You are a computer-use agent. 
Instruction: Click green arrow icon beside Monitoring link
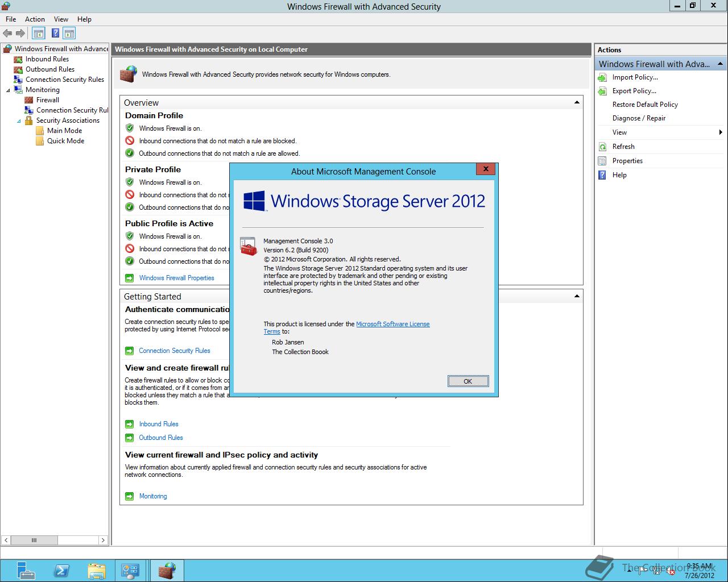coord(129,496)
